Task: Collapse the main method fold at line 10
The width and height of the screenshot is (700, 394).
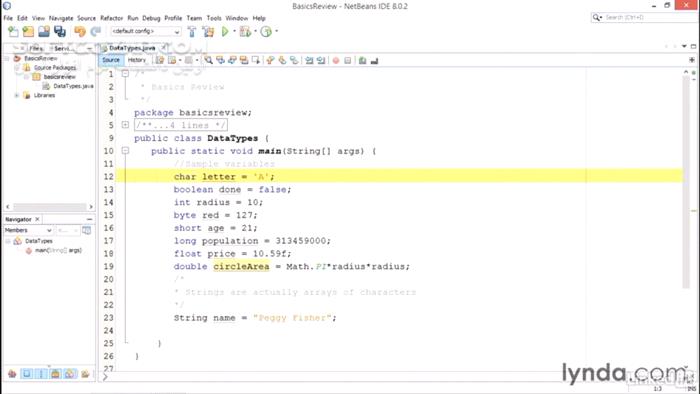Action: 125,151
